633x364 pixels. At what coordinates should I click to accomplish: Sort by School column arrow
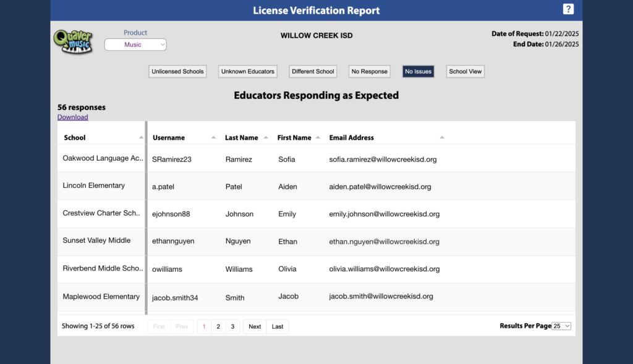141,138
